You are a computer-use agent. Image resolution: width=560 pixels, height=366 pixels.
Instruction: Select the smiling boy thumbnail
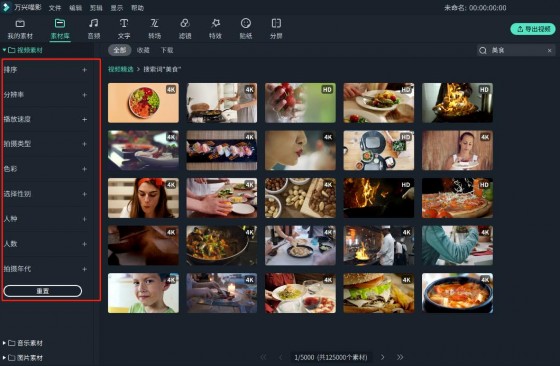[143, 293]
